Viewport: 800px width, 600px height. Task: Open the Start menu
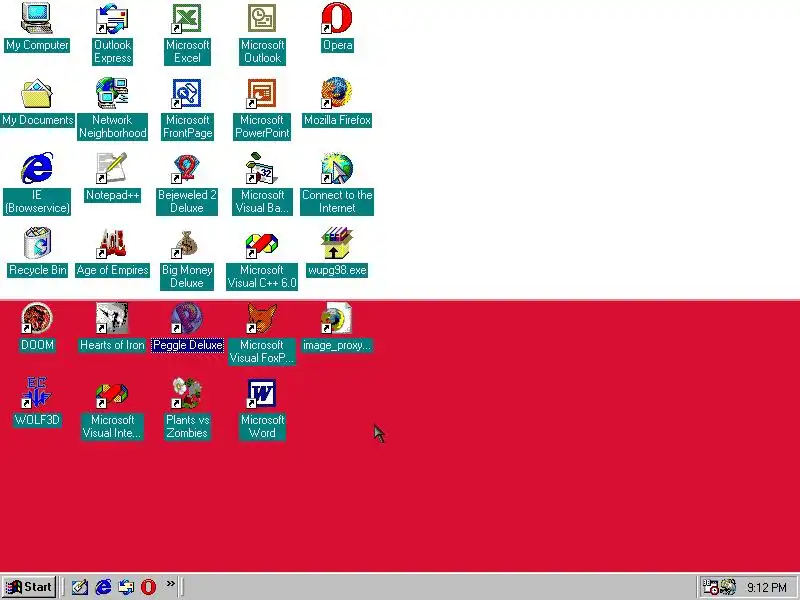(x=29, y=587)
